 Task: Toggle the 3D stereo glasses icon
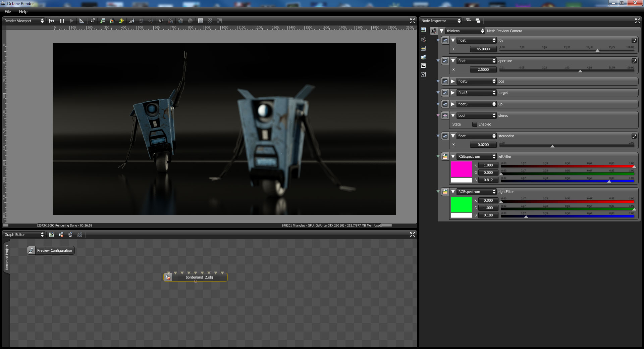click(170, 21)
